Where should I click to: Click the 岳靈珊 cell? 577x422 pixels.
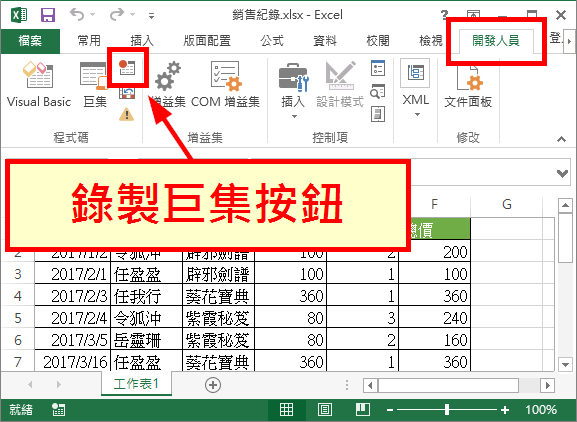point(146,340)
